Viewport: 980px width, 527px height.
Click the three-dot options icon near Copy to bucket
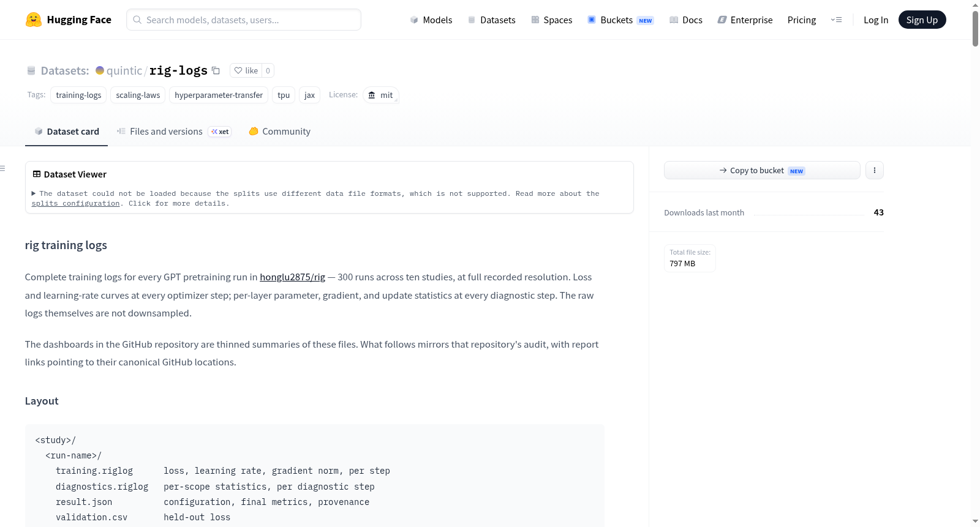(x=875, y=170)
